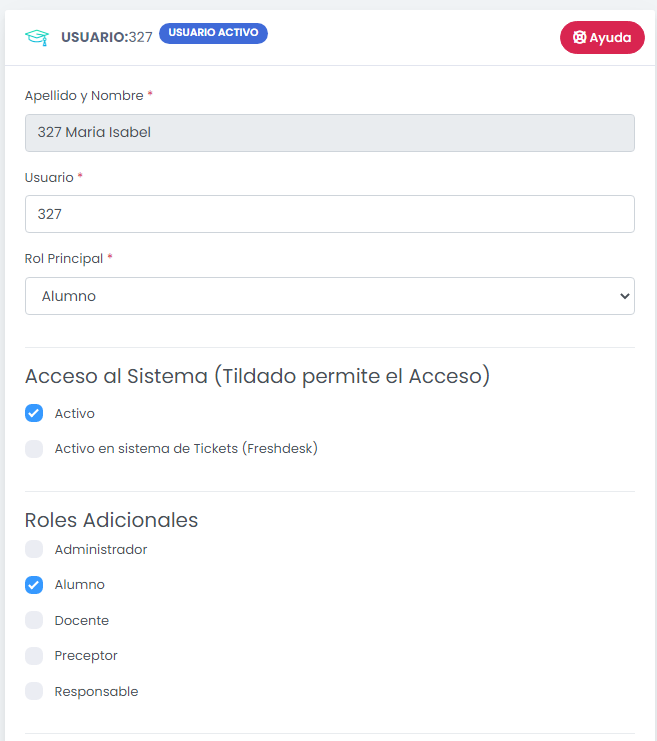
Task: Enable Activo en sistema de Tickets checkbox
Action: coord(34,449)
